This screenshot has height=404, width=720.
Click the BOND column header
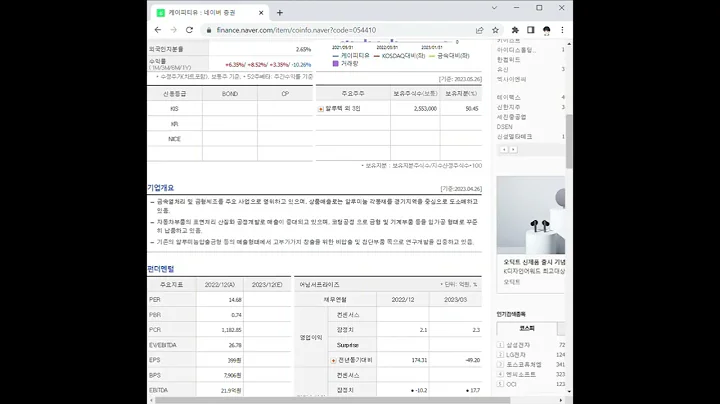click(x=230, y=94)
